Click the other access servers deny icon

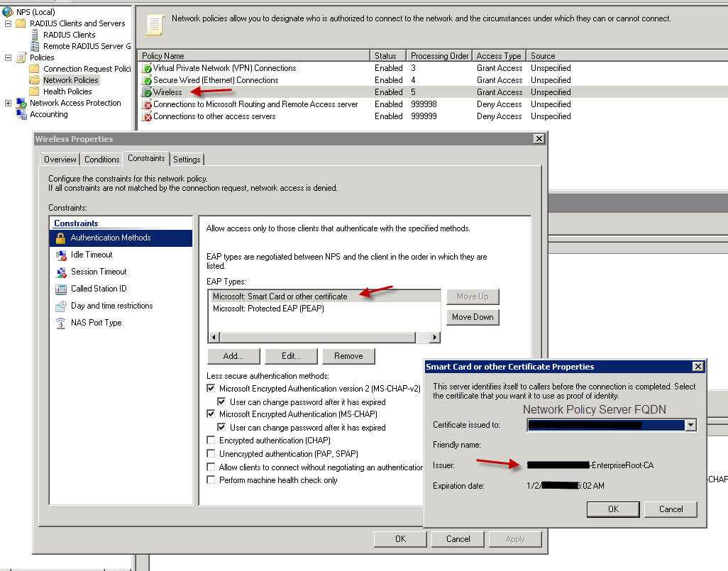coord(147,116)
